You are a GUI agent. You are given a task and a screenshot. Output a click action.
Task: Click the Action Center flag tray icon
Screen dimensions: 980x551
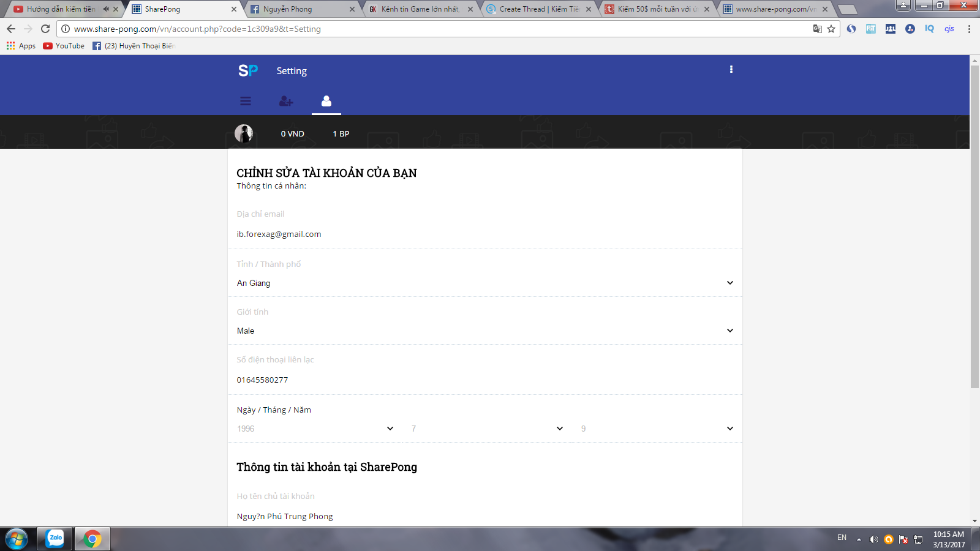903,539
